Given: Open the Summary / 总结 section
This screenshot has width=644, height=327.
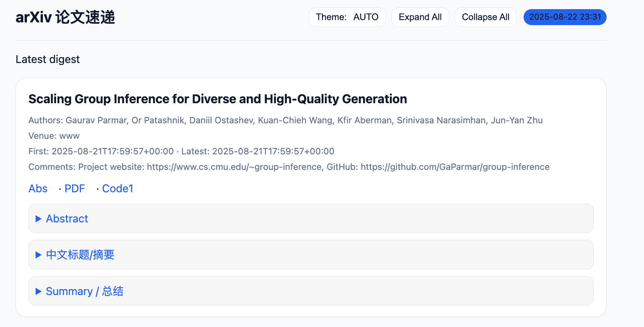Looking at the screenshot, I should click(x=311, y=291).
